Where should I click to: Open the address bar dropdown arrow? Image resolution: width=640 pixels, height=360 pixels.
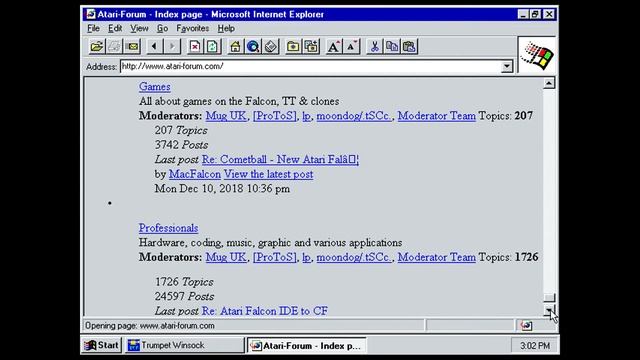pyautogui.click(x=507, y=66)
